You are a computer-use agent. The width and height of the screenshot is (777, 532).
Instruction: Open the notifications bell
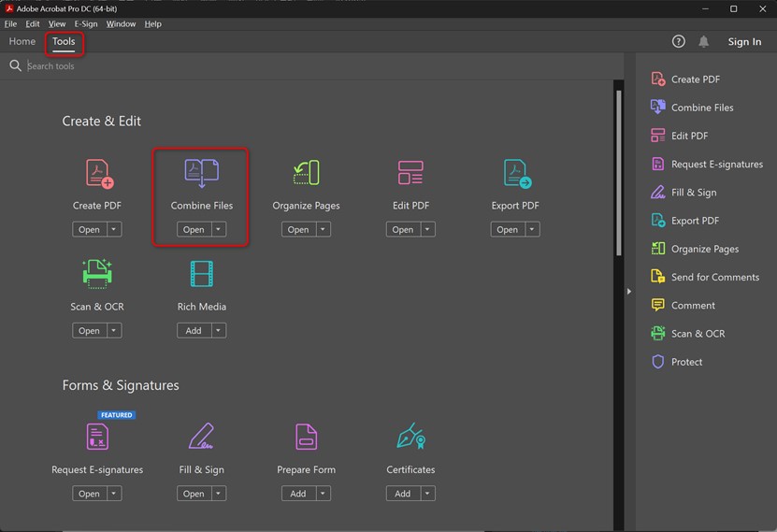coord(704,42)
